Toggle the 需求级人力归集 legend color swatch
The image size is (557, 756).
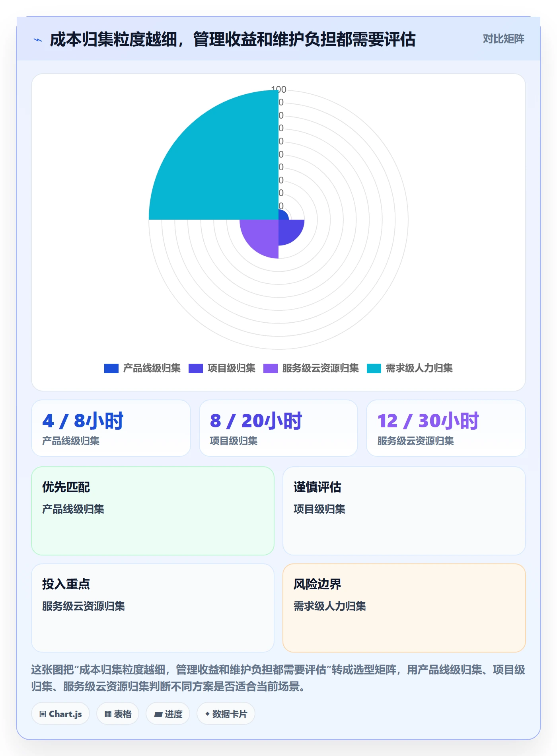point(374,368)
